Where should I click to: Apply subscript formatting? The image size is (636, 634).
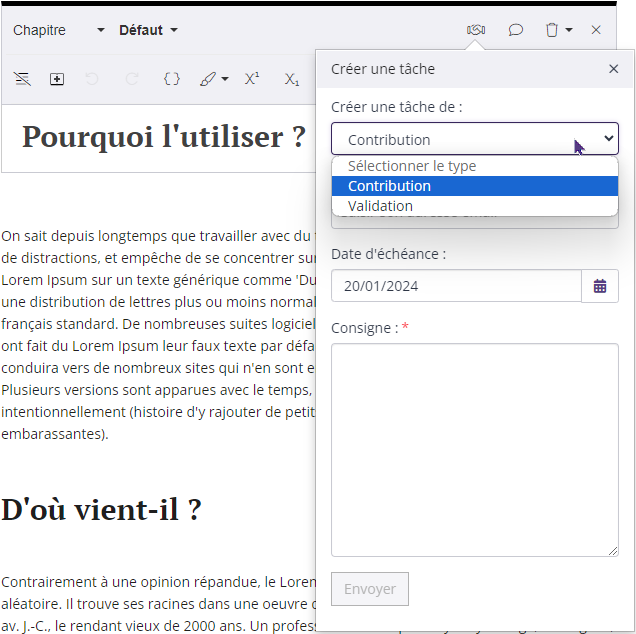292,79
